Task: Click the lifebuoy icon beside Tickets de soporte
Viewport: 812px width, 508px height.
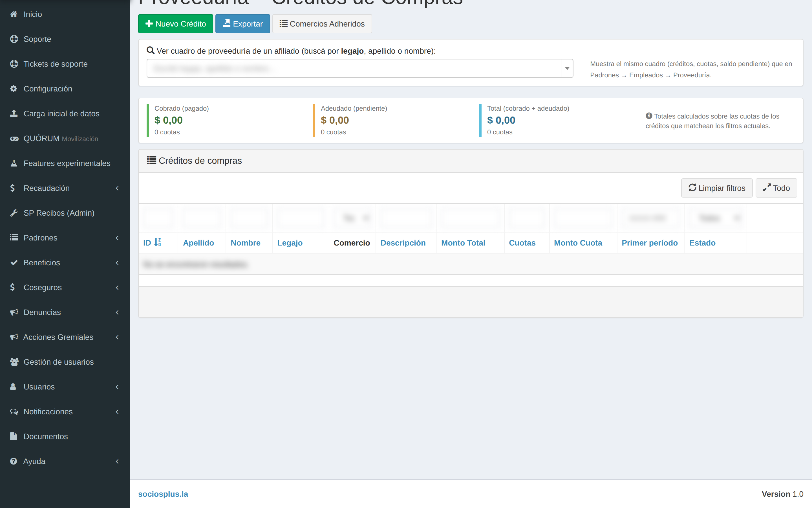Action: click(x=14, y=64)
